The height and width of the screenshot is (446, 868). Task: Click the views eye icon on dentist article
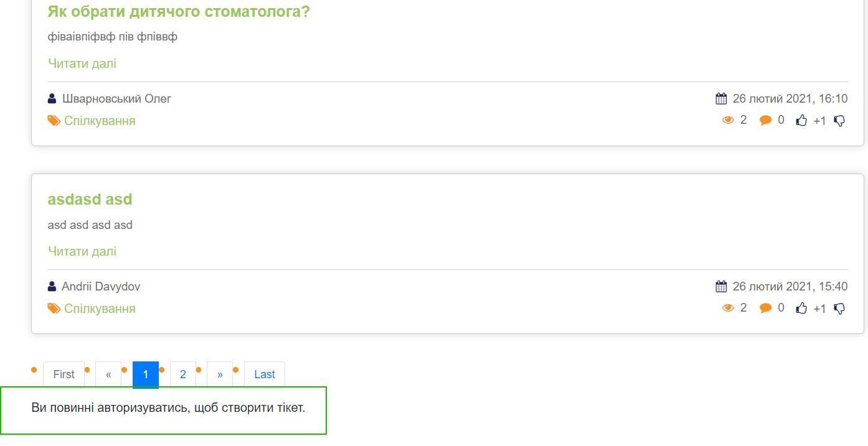[x=728, y=120]
